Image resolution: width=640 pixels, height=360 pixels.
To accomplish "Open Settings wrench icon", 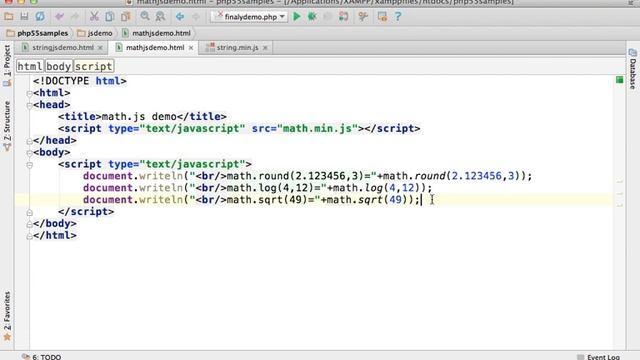I will point(363,17).
